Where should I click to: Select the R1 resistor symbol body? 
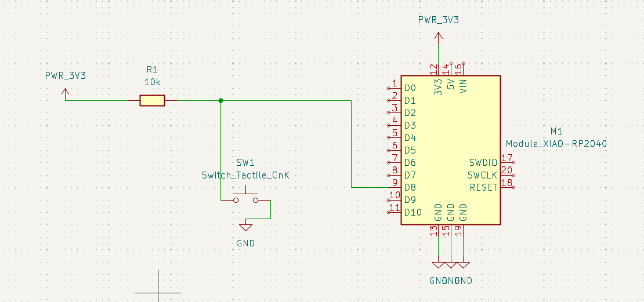(x=152, y=100)
